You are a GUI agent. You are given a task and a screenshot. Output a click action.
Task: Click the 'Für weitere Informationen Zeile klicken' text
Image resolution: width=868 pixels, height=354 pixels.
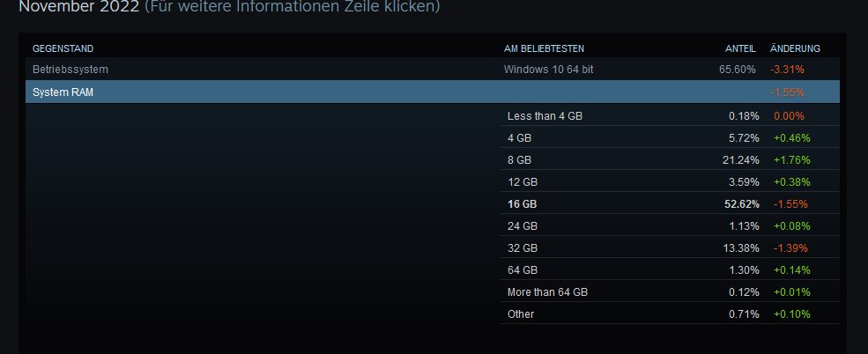click(293, 7)
